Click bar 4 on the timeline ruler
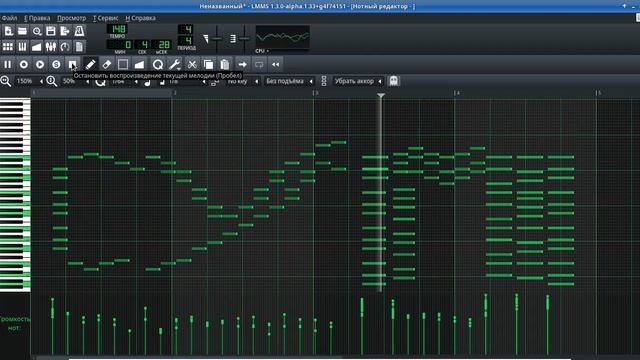The height and width of the screenshot is (360, 640). [457, 93]
